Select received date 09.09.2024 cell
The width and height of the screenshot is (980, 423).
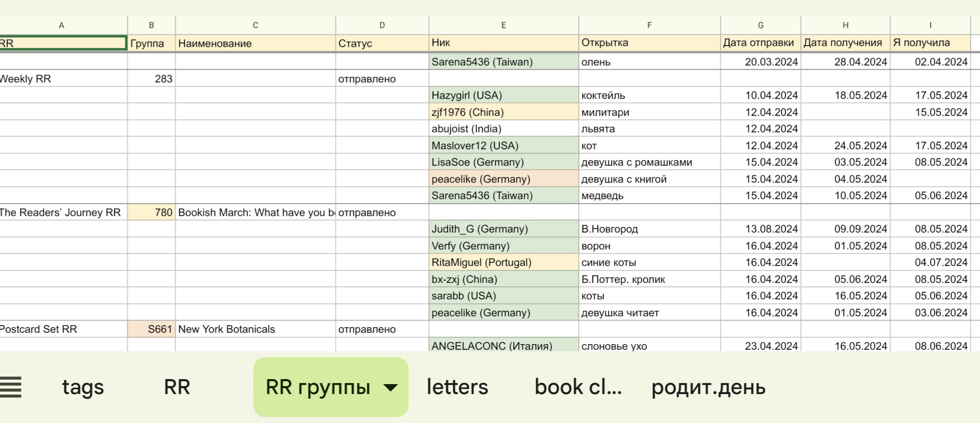tap(846, 229)
